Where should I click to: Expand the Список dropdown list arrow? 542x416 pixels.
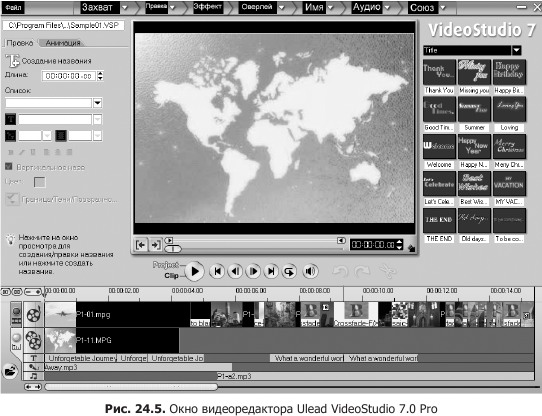(x=97, y=103)
